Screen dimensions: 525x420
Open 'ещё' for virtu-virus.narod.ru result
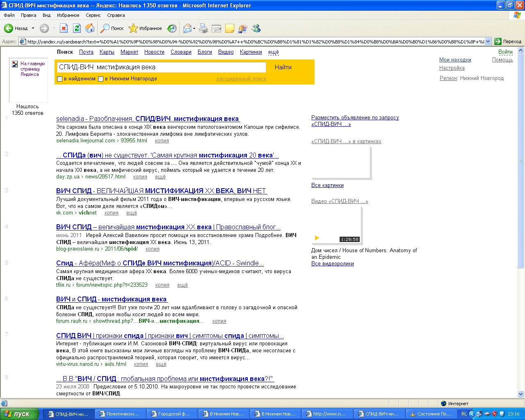coord(161,364)
